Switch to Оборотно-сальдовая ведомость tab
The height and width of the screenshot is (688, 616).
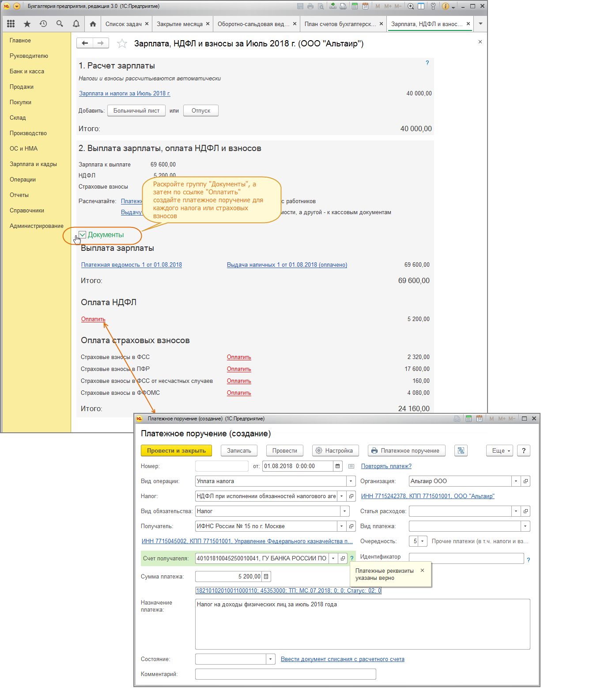click(253, 24)
